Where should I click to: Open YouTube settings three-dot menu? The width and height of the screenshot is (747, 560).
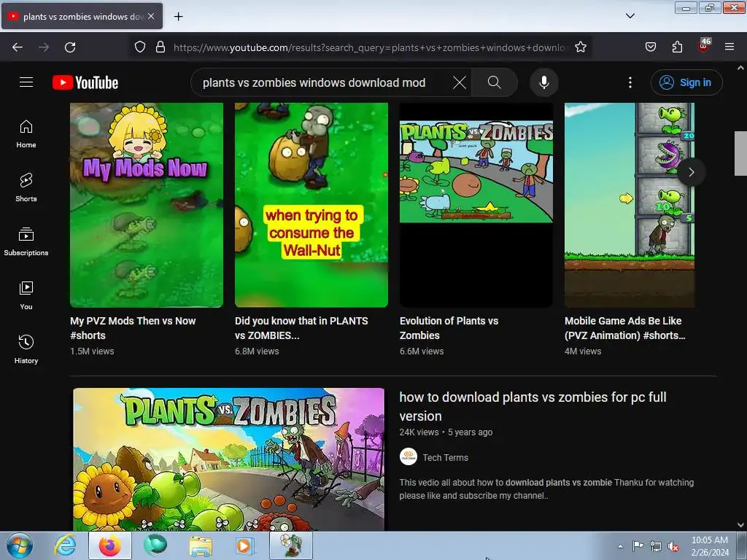630,82
